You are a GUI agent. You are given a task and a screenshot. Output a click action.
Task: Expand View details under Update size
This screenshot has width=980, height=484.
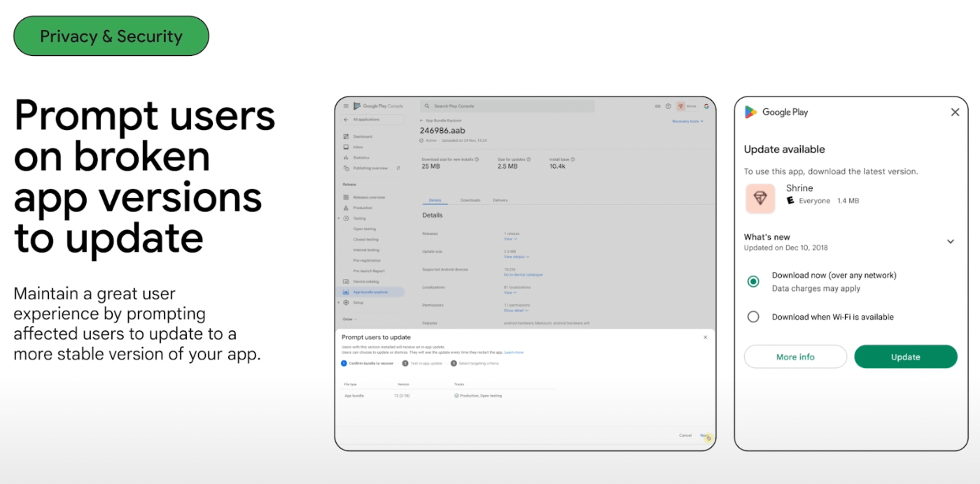pyautogui.click(x=517, y=257)
